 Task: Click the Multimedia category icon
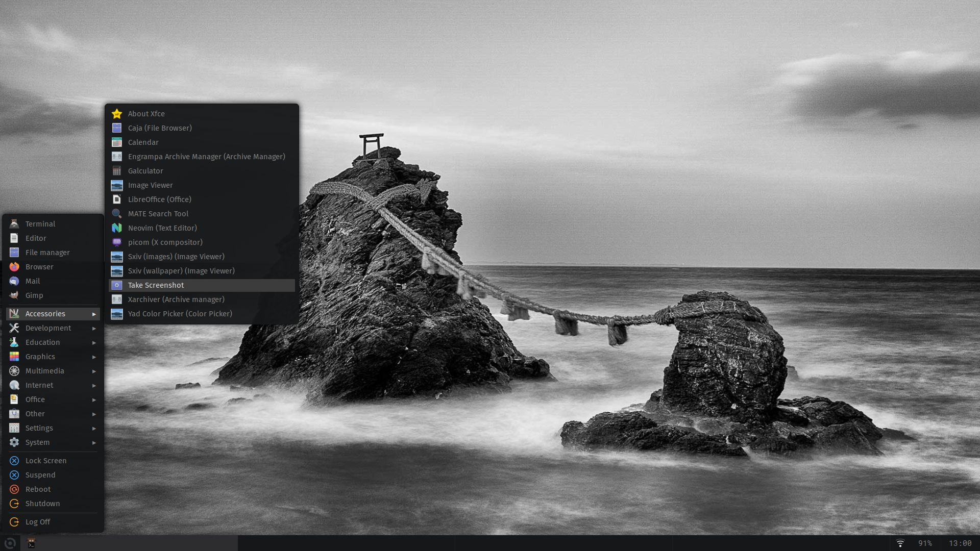click(14, 371)
